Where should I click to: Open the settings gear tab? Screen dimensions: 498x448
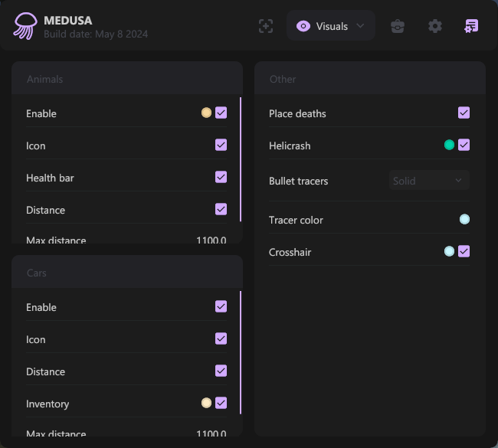point(435,26)
